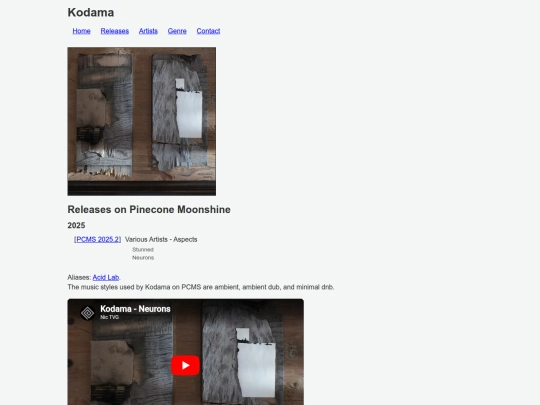Open the Kodama - Neurons video title
This screenshot has width=540, height=405.
pyautogui.click(x=135, y=309)
